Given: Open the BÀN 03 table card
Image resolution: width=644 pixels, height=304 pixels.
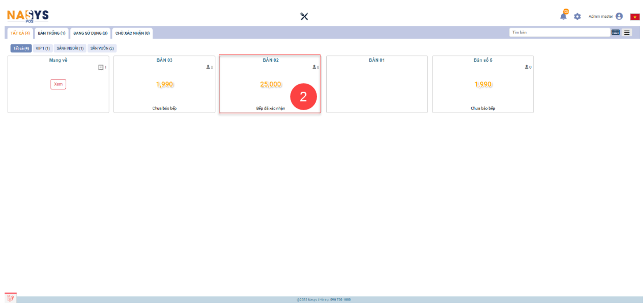Looking at the screenshot, I should pos(164,85).
